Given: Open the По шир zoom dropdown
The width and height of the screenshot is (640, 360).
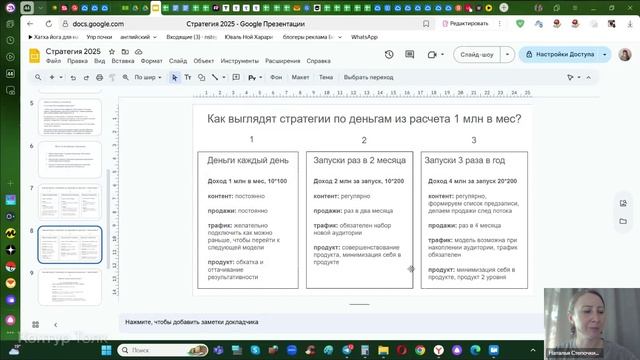Looking at the screenshot, I should 148,77.
